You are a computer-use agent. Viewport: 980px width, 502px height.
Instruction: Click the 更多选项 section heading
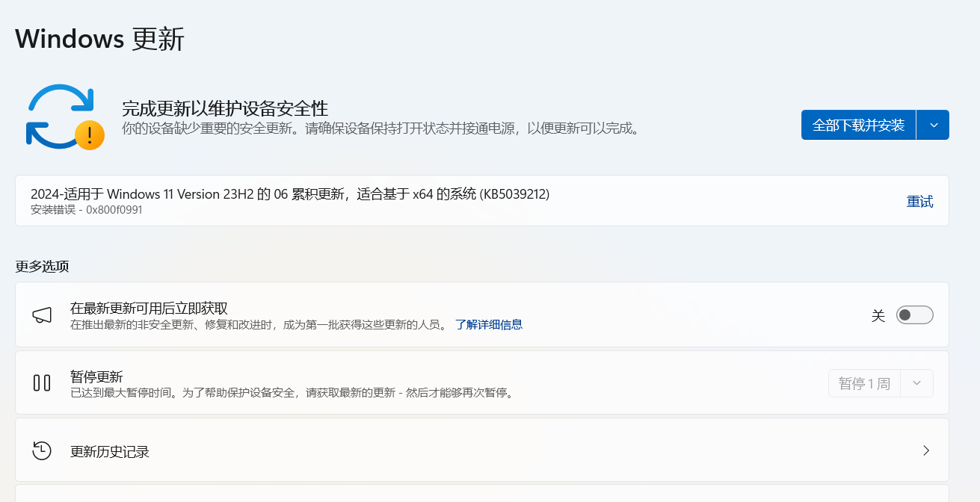[x=42, y=266]
